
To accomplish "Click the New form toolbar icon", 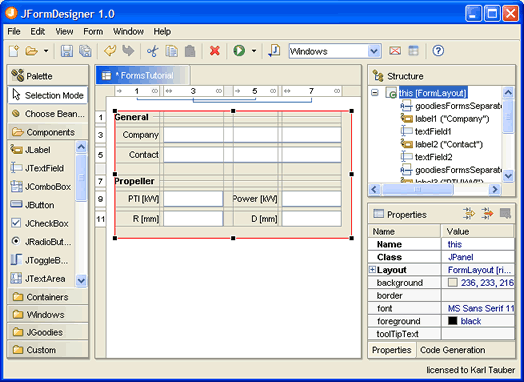I will point(14,51).
